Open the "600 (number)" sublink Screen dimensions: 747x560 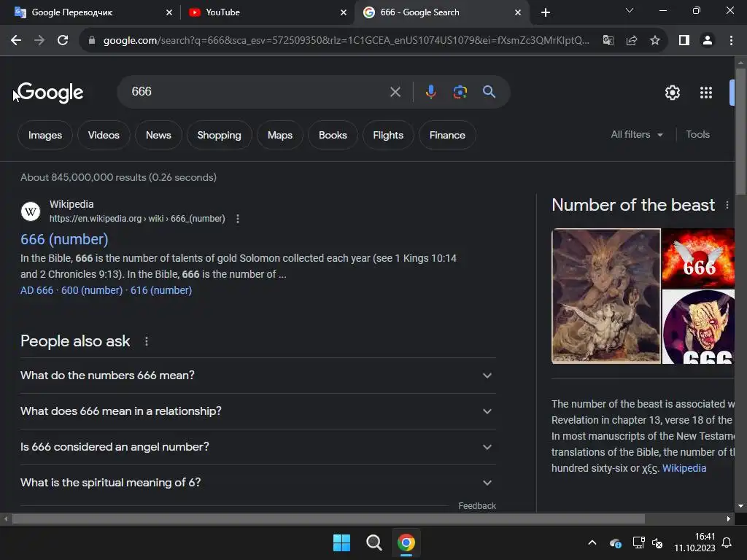click(x=92, y=290)
